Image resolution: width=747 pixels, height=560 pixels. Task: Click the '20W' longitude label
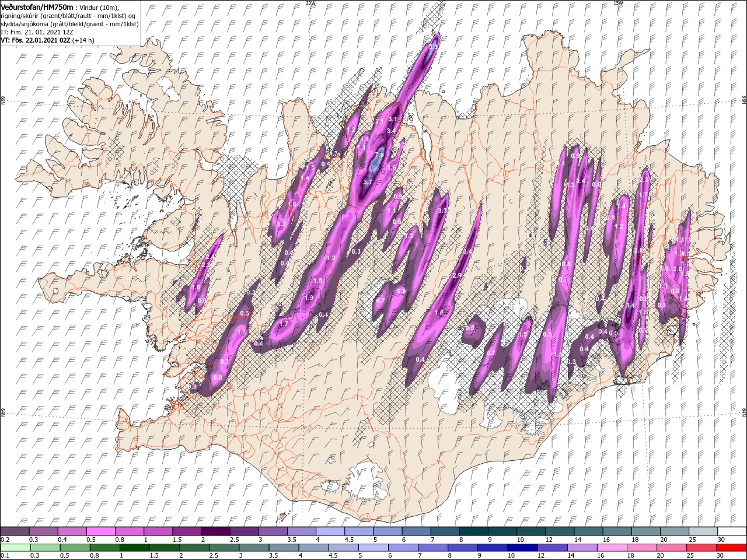(x=310, y=3)
